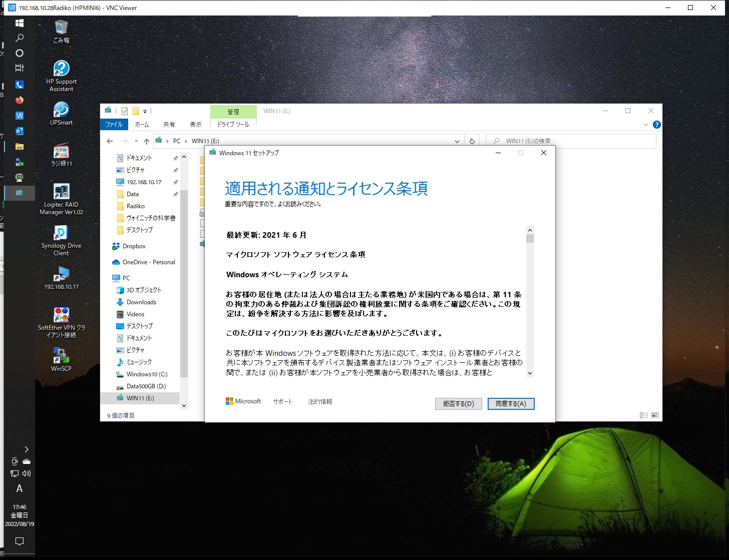The width and height of the screenshot is (729, 560).
Task: Click the Explorer properties quick-access icon
Action: click(x=125, y=111)
